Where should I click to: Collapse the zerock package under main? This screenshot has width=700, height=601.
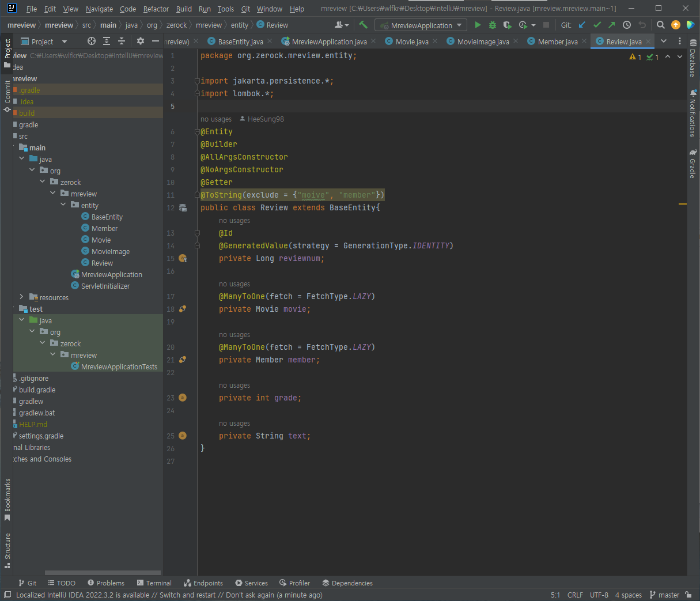coord(43,182)
